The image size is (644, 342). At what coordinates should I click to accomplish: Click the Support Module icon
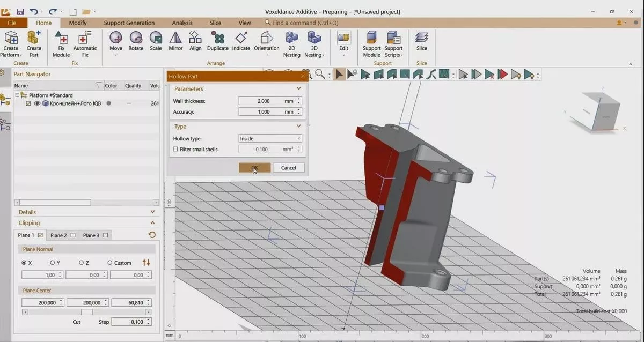coord(371,39)
